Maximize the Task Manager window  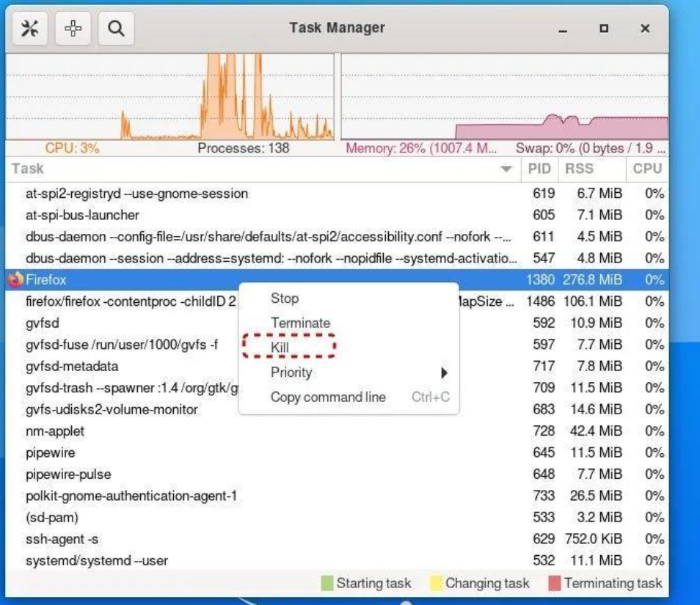tap(604, 29)
